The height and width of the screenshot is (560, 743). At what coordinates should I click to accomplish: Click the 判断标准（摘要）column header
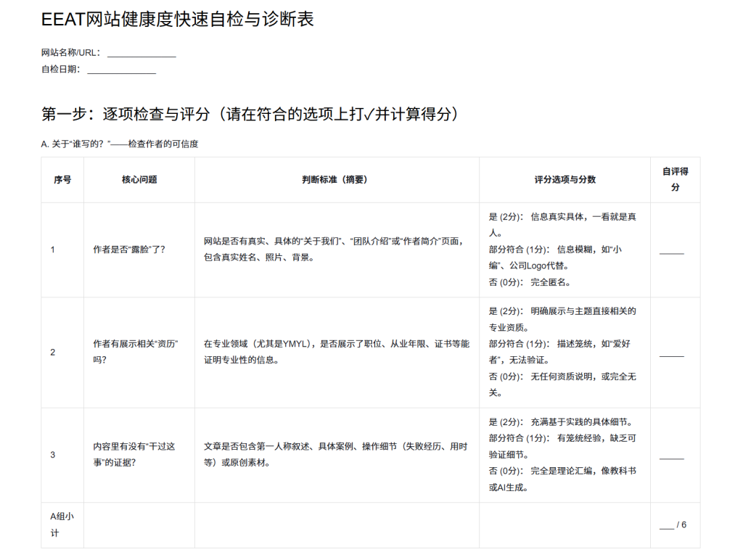click(336, 180)
